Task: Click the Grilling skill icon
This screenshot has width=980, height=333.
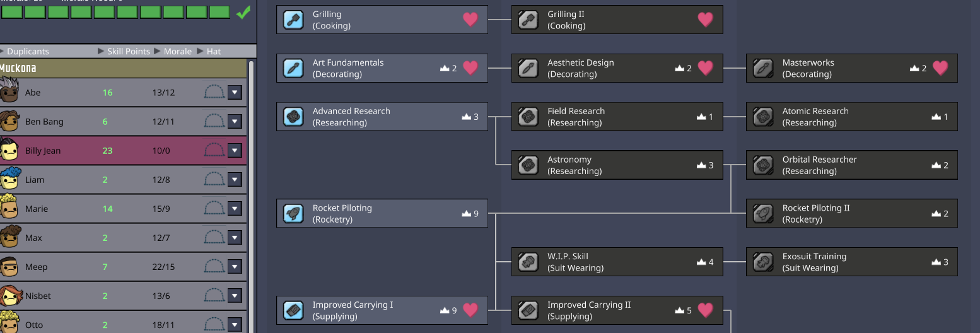Action: (x=293, y=20)
